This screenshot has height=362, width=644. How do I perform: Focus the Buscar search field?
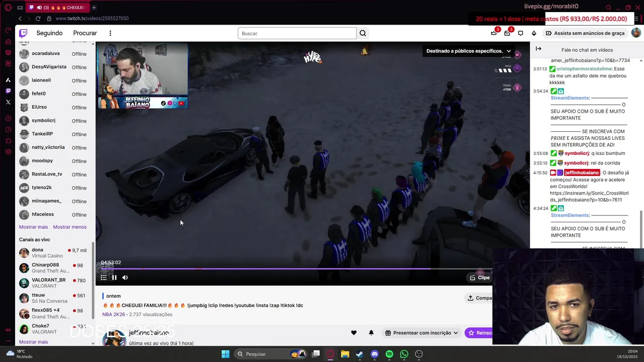(297, 33)
